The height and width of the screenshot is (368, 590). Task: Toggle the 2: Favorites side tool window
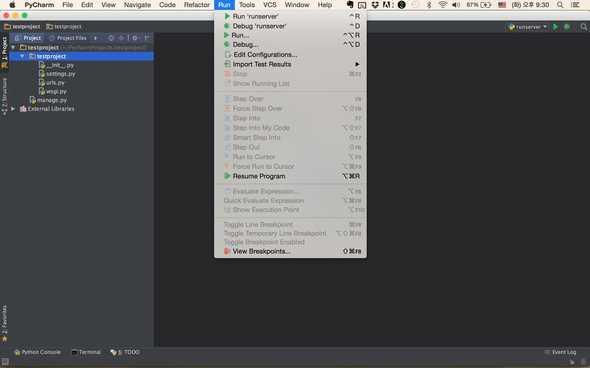pyautogui.click(x=5, y=323)
